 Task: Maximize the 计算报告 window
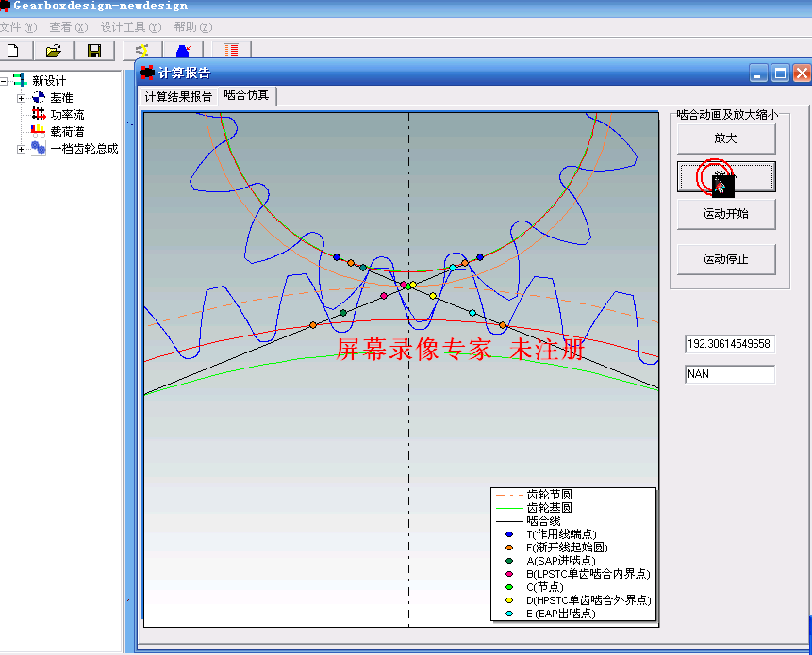coord(780,73)
